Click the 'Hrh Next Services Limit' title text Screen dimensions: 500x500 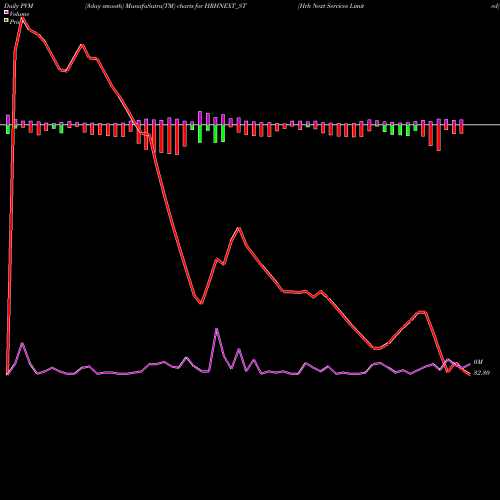click(x=331, y=6)
